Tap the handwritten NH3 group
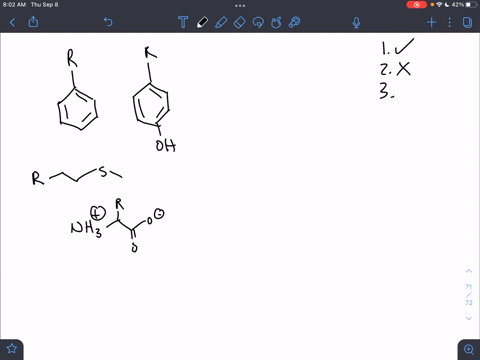 pyautogui.click(x=86, y=229)
